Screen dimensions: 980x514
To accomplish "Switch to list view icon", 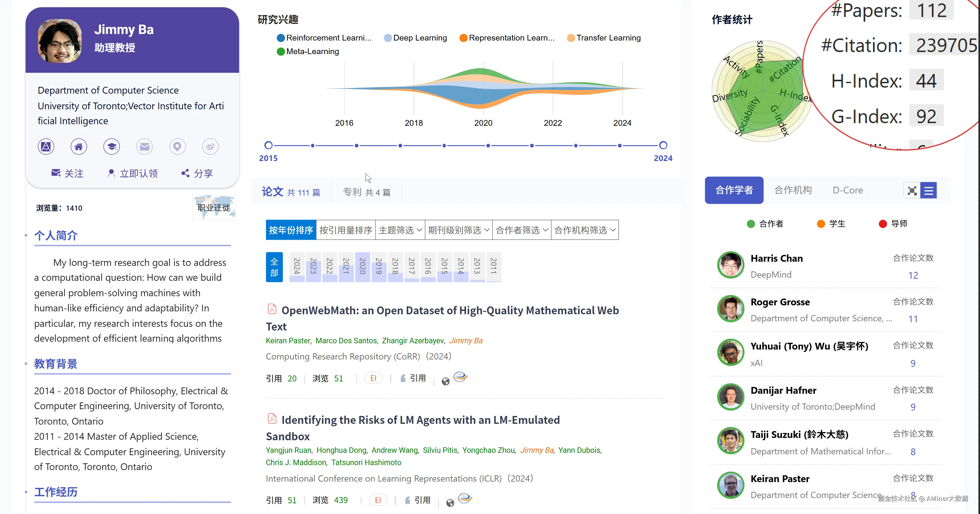I will pos(929,191).
